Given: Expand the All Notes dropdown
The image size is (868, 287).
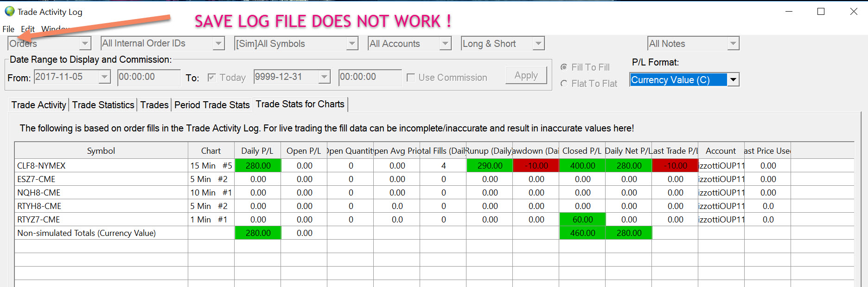Looking at the screenshot, I should (x=733, y=44).
